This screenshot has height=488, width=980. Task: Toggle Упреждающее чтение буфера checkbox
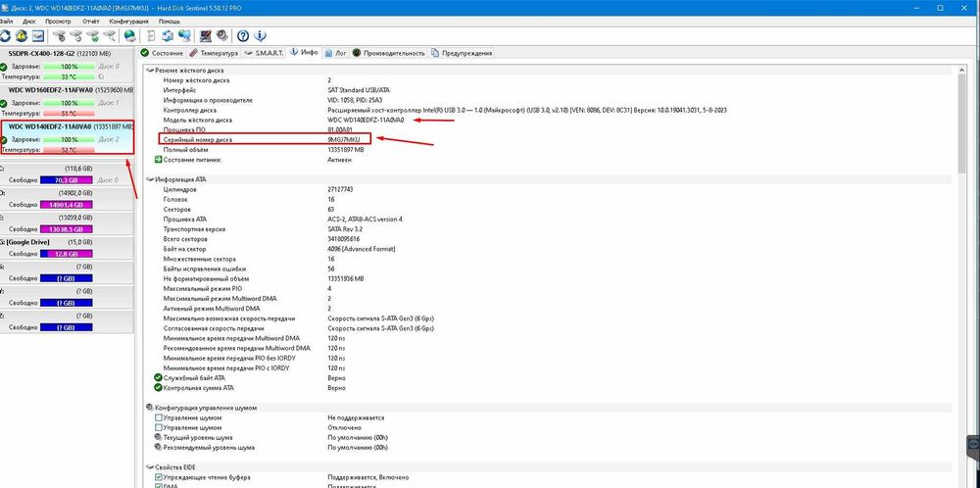(158, 477)
